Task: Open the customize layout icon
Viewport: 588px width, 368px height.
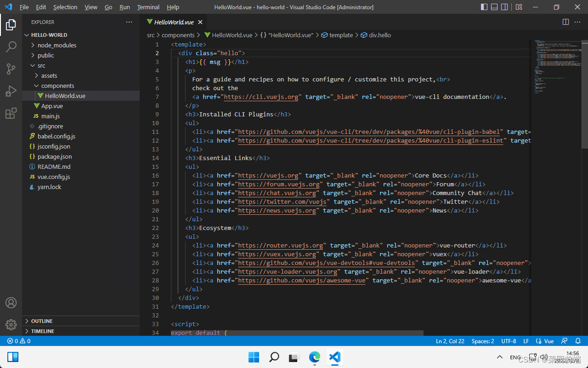Action: (x=519, y=7)
